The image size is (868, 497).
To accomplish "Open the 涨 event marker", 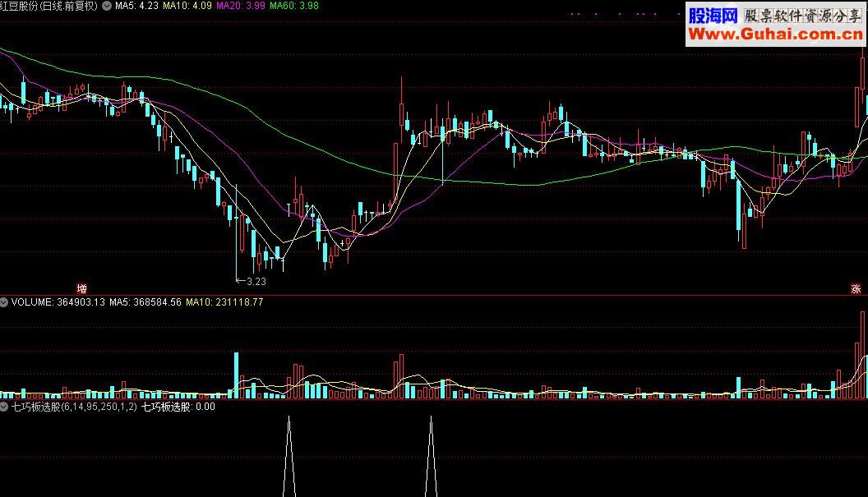I will pos(856,289).
